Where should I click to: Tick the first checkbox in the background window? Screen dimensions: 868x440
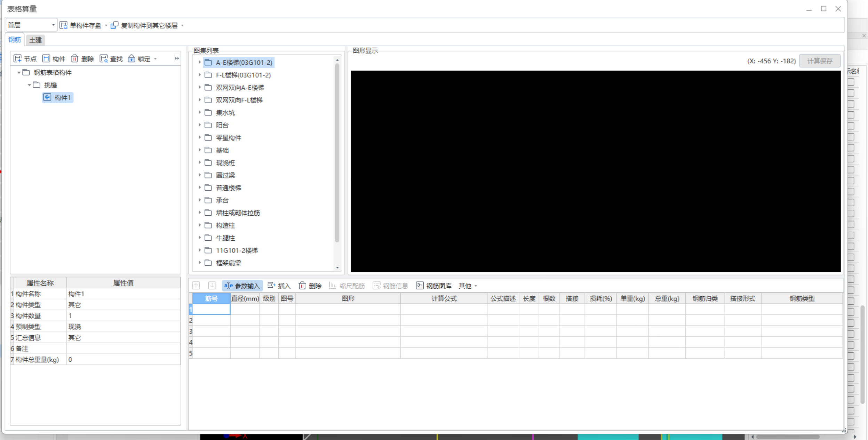pos(851,82)
